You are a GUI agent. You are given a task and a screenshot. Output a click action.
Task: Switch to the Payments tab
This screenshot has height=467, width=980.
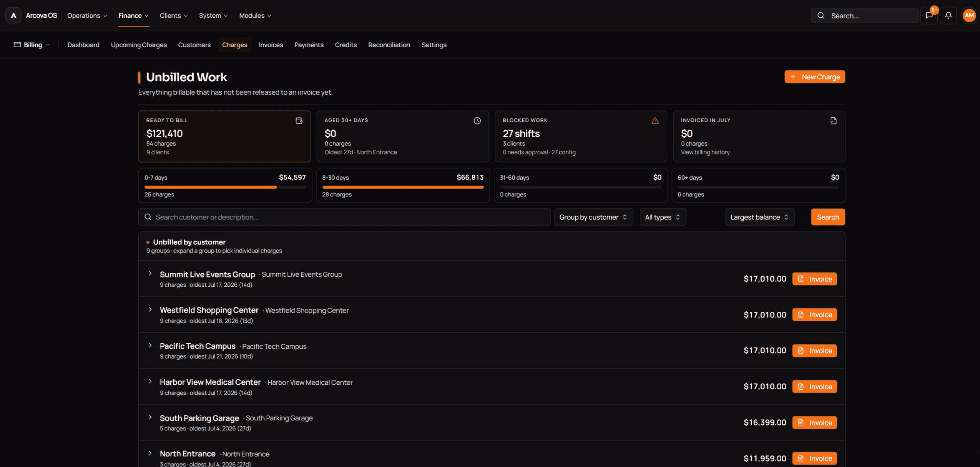[309, 45]
